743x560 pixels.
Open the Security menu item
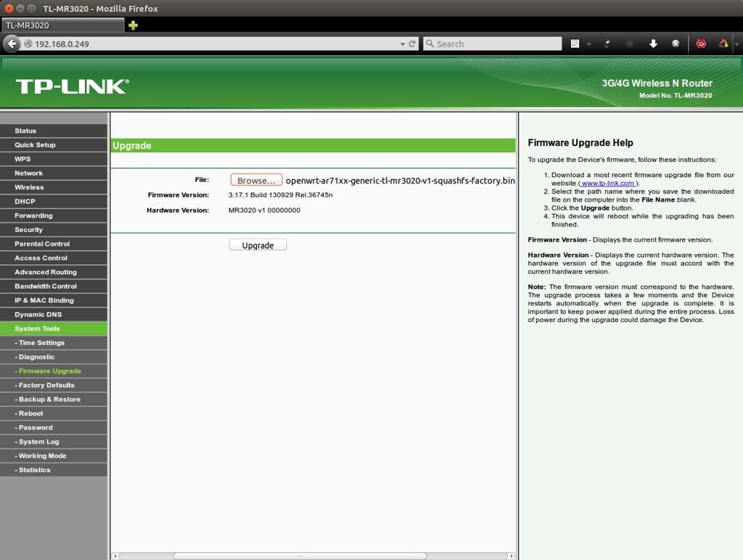(x=54, y=230)
